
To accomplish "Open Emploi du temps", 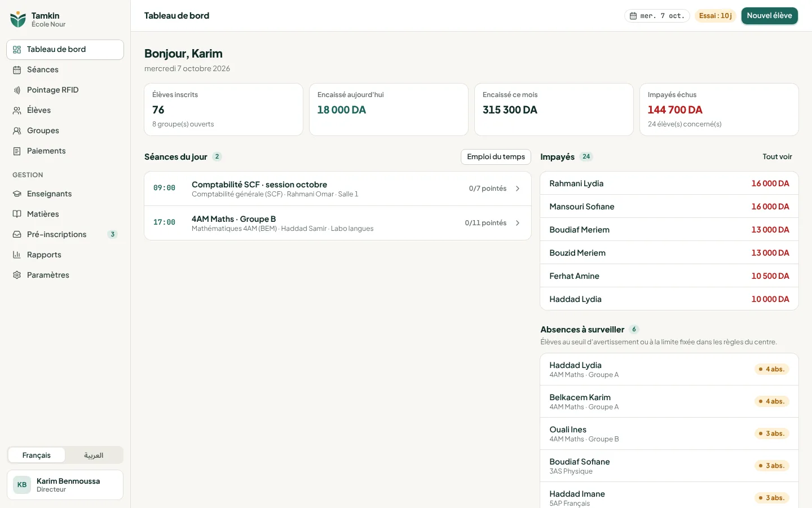I will [x=496, y=157].
